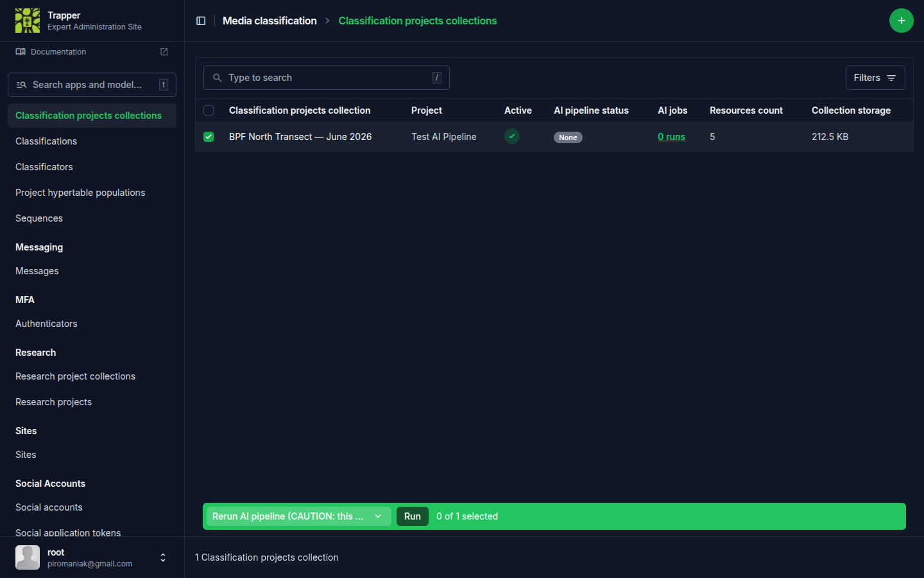Sort by Active column header
The image size is (924, 578).
point(518,110)
